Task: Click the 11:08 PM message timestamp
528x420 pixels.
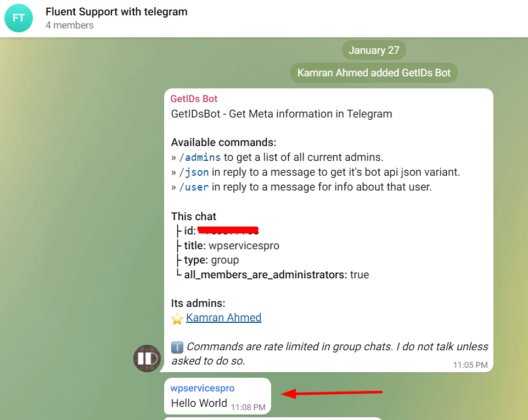Action: click(248, 407)
